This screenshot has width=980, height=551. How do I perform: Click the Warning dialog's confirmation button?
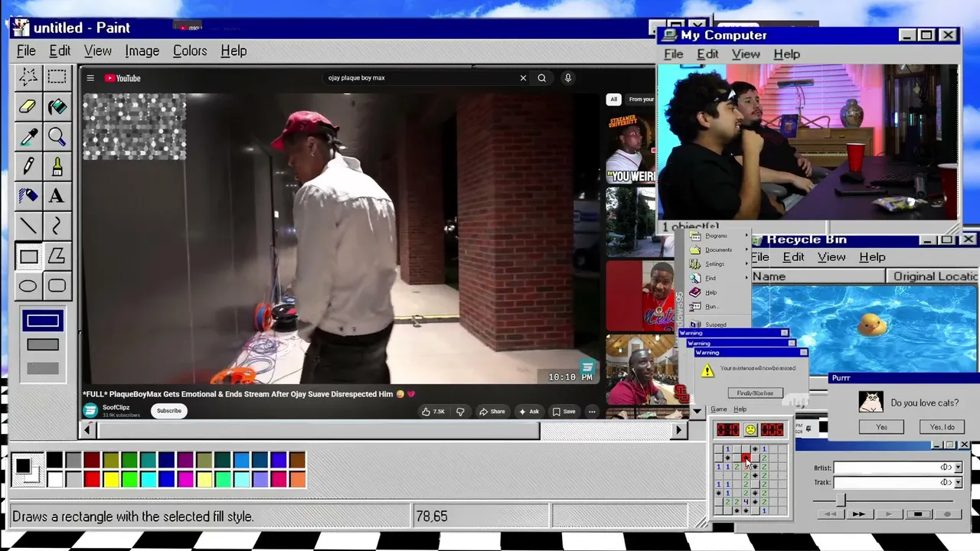tap(755, 393)
